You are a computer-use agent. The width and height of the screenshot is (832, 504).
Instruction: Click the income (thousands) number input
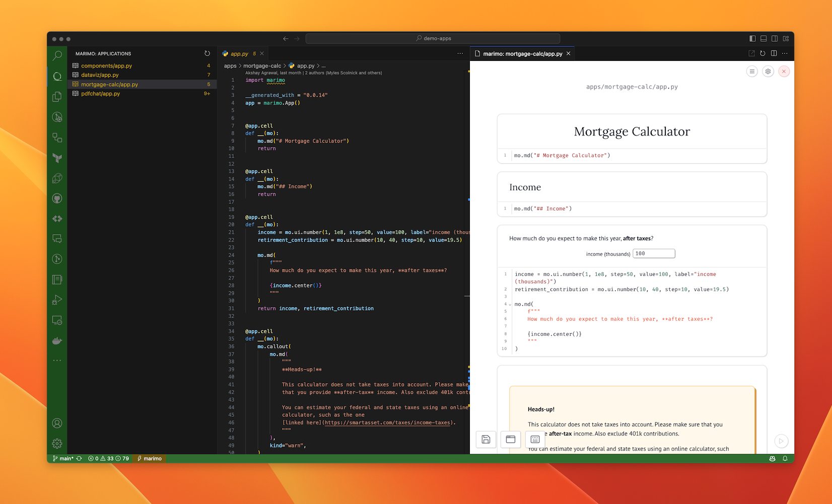click(x=654, y=253)
